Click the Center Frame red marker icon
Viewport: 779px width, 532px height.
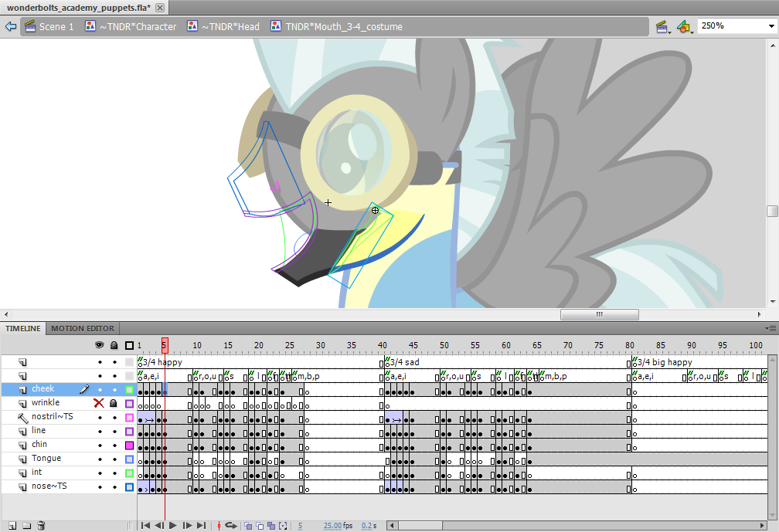point(219,526)
